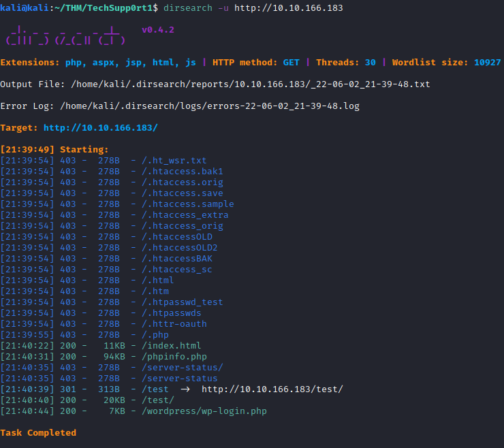Image resolution: width=504 pixels, height=448 pixels.
Task: Click the Wordlist size value 10927
Action: point(486,63)
